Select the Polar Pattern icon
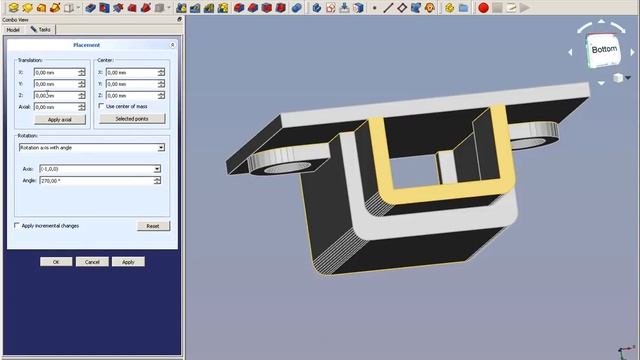Viewport: 640px width, 360px height. [209, 7]
